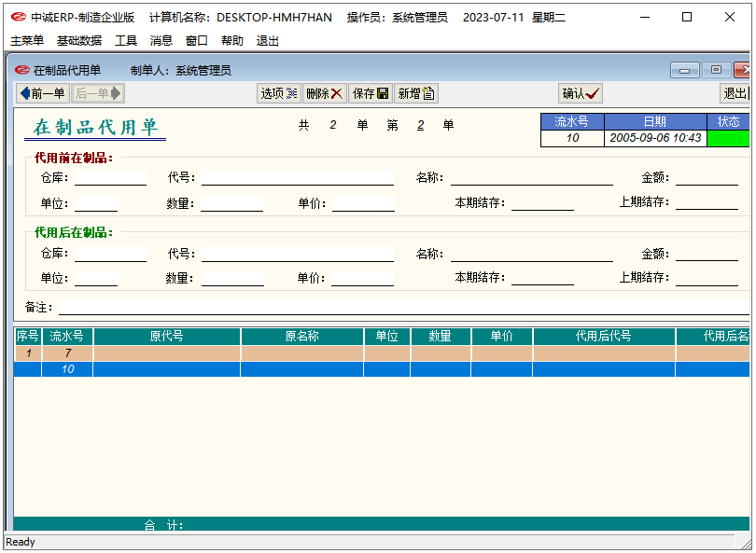Click the 数量 field under 代用前在制品
This screenshot has height=553, width=756.
[x=231, y=203]
